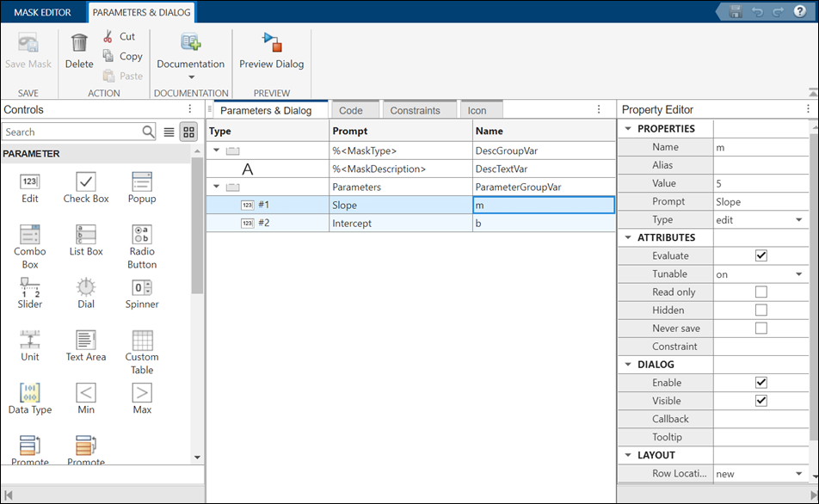Collapse the ribbon toolstrip arrow
Screen dimensions: 819x504
pos(813,92)
